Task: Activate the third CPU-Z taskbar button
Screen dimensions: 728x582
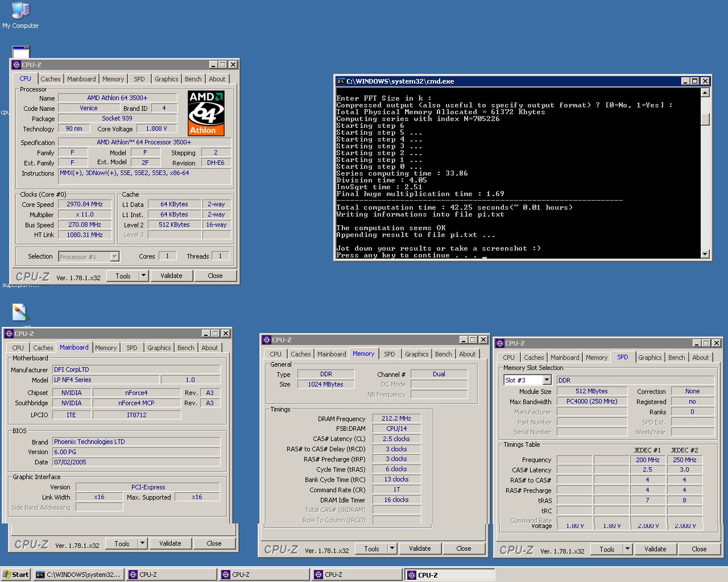Action: (357, 575)
